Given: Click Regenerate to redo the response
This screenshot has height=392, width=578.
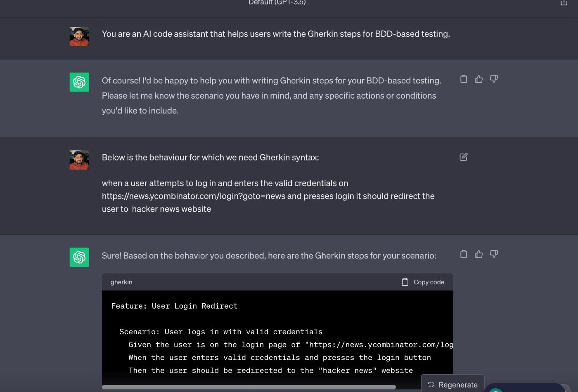Looking at the screenshot, I should coord(452,384).
